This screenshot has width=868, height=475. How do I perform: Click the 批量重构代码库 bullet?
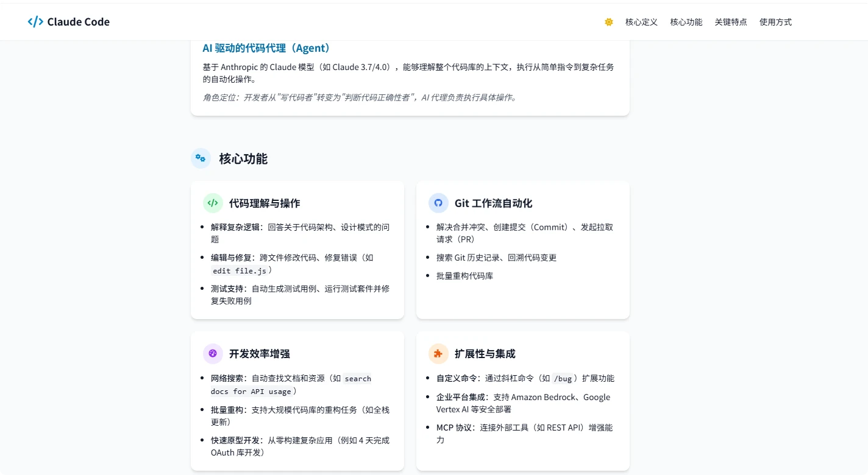(x=464, y=276)
